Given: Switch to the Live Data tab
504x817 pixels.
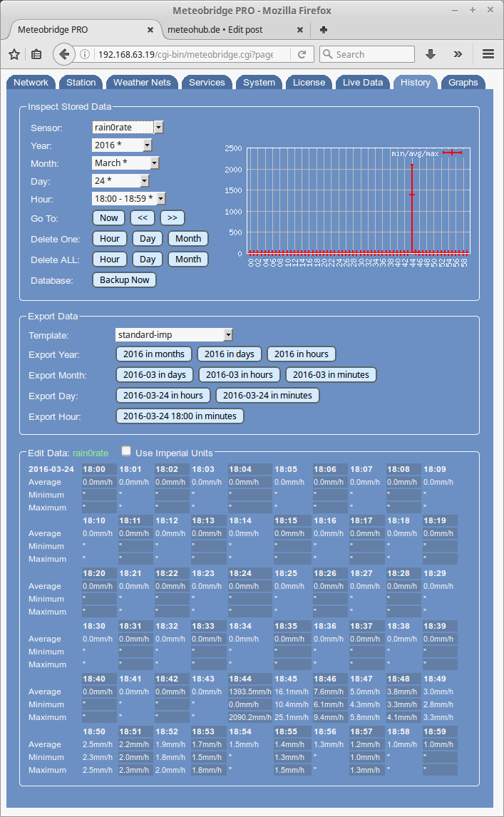Looking at the screenshot, I should (x=362, y=83).
